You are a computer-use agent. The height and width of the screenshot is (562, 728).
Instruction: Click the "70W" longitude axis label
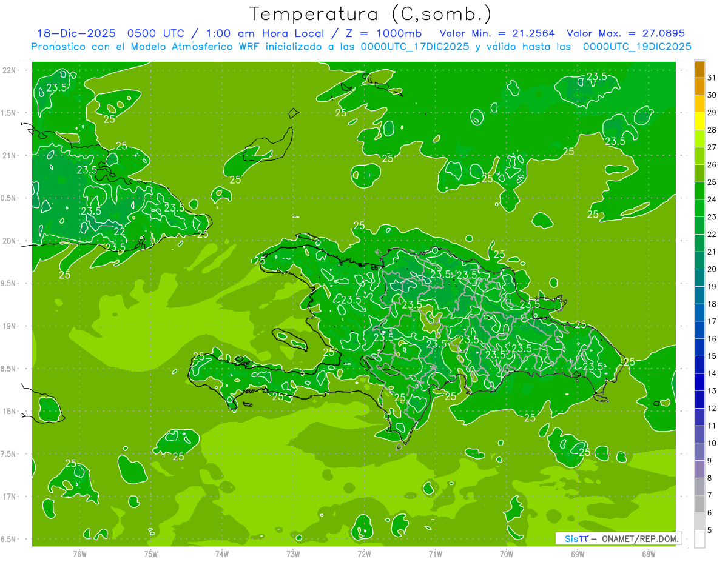pos(507,554)
